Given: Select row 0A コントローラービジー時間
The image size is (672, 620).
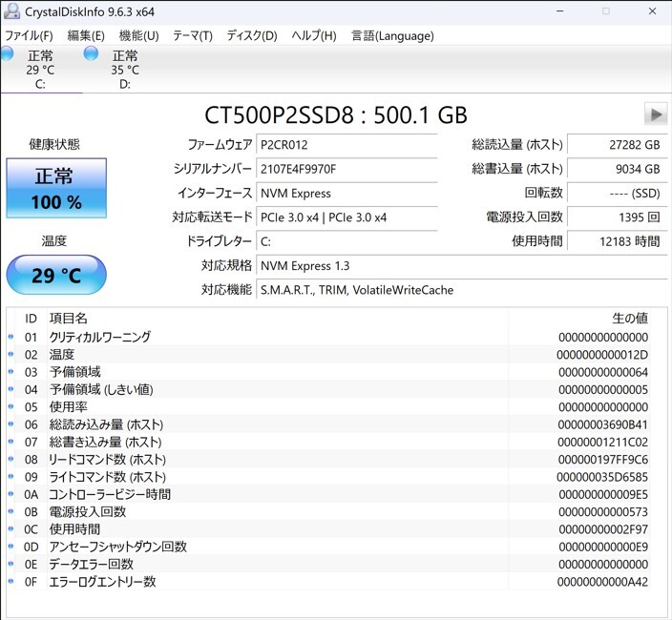Looking at the screenshot, I should tap(328, 494).
